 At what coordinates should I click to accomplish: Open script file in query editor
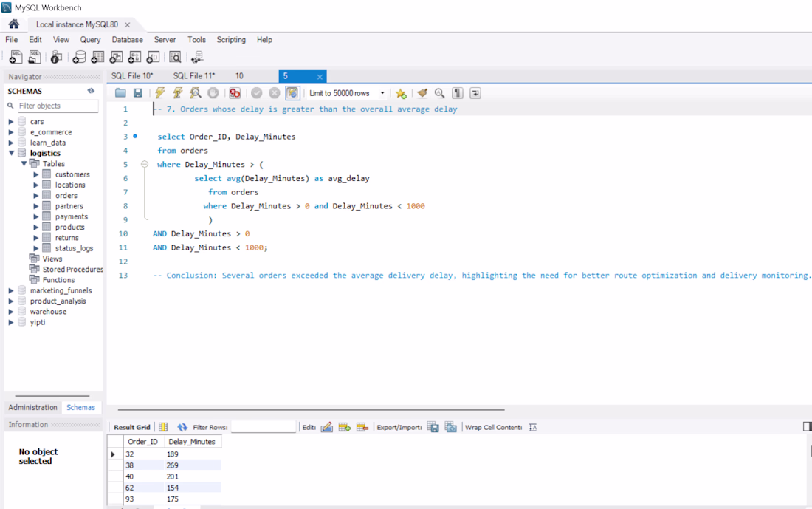click(x=120, y=93)
